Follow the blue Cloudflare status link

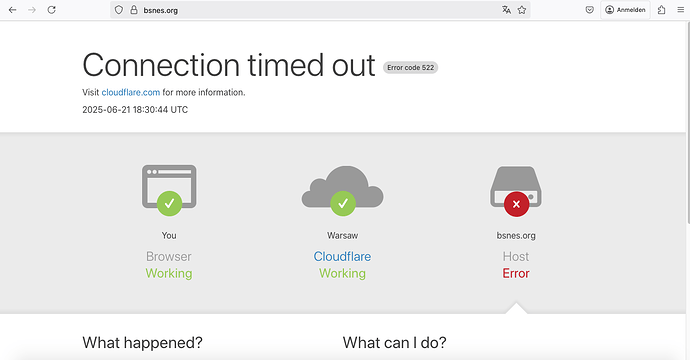pyautogui.click(x=342, y=256)
